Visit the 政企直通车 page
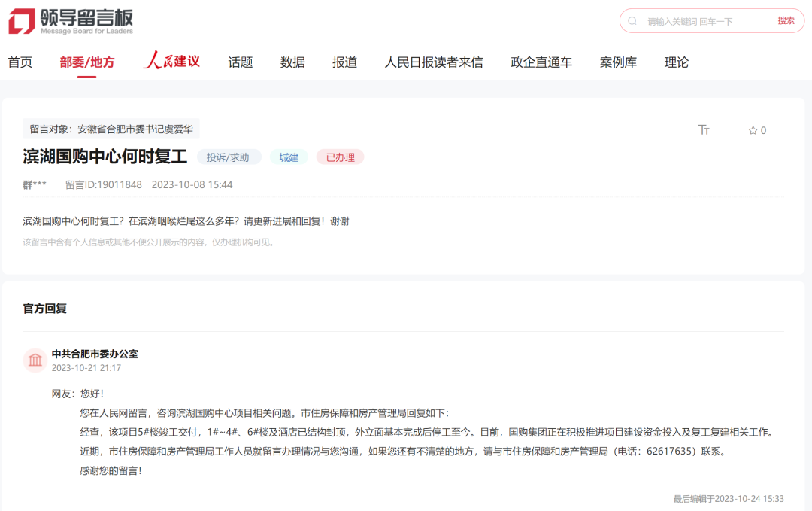812x511 pixels. point(541,62)
